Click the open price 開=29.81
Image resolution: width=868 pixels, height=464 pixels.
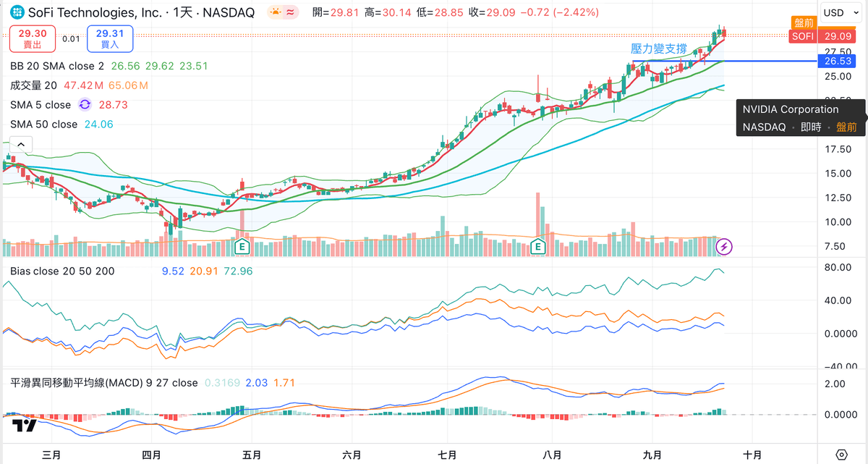(x=337, y=12)
